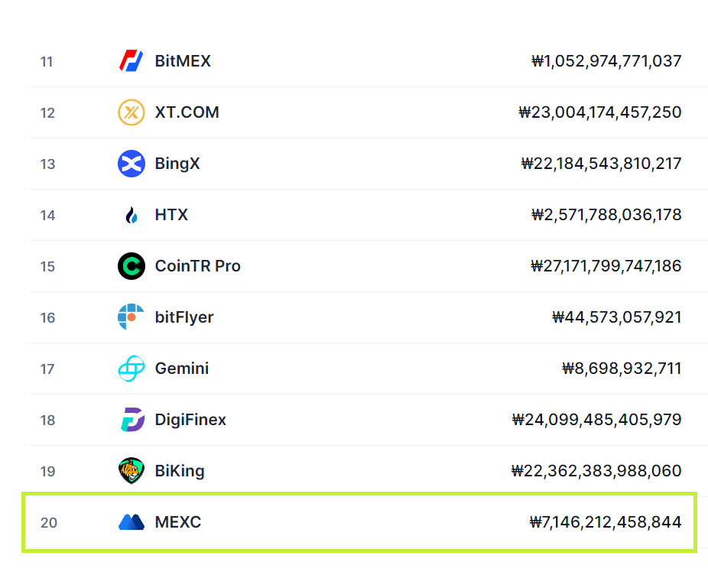Open the Gemini exchange name link
Screen dimensions: 708x588
click(182, 369)
